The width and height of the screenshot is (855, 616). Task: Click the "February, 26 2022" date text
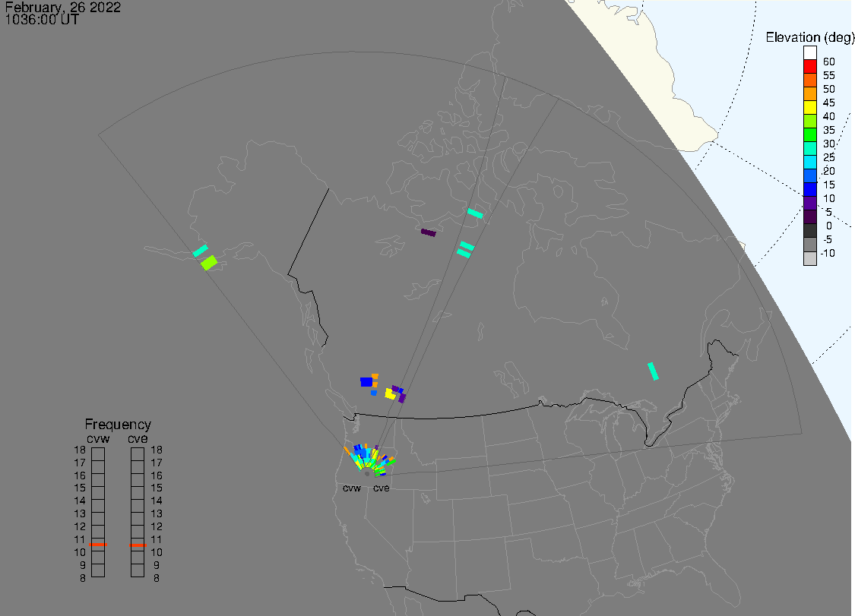click(63, 7)
